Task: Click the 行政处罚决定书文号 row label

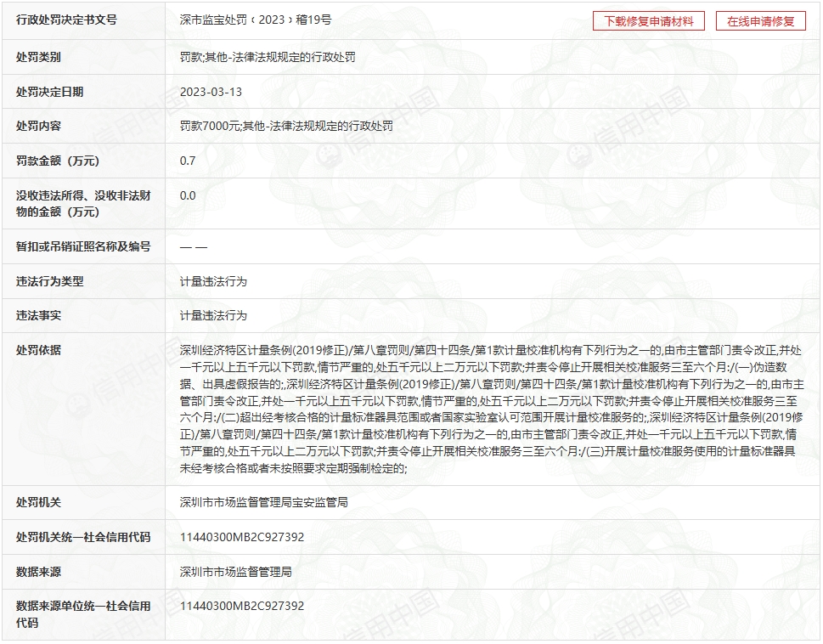Action: coord(66,20)
